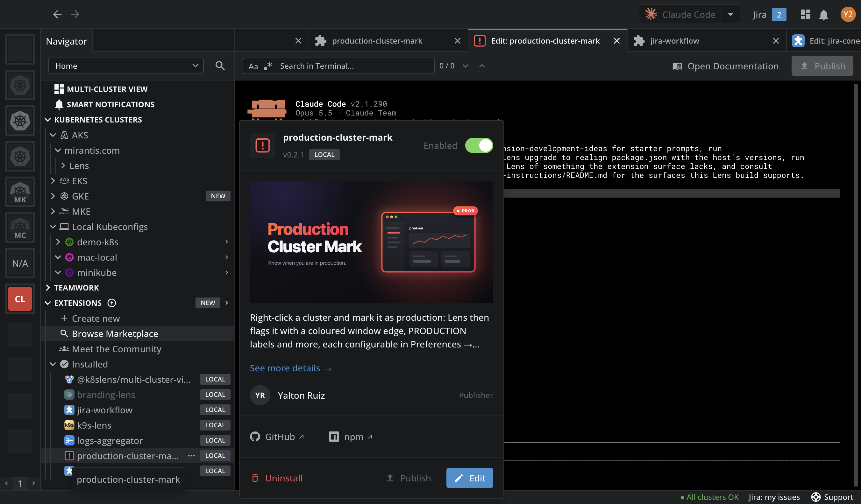This screenshot has height=504, width=861.
Task: Click the Navigator search magnifier icon
Action: (220, 66)
